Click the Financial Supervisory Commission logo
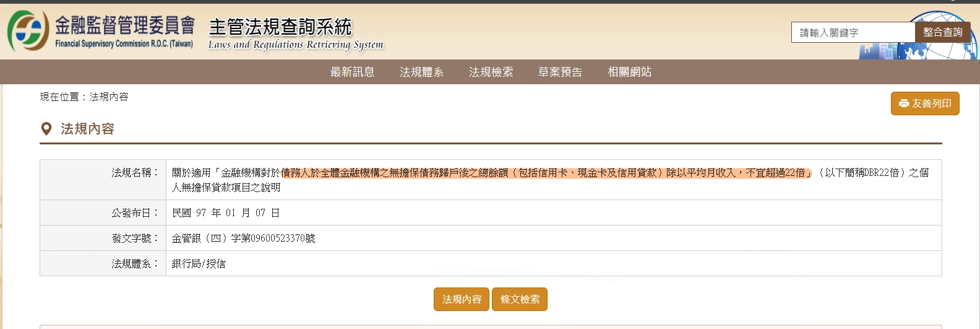 coord(28,31)
